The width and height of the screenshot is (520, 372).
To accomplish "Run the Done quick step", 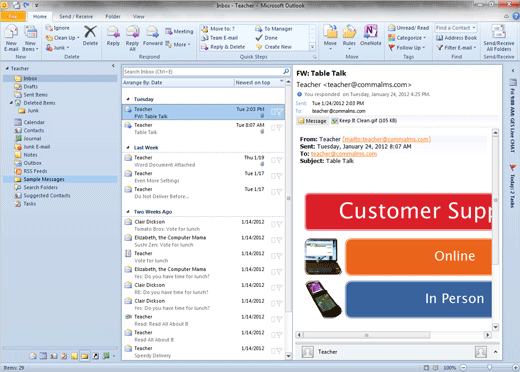I will coord(266,38).
